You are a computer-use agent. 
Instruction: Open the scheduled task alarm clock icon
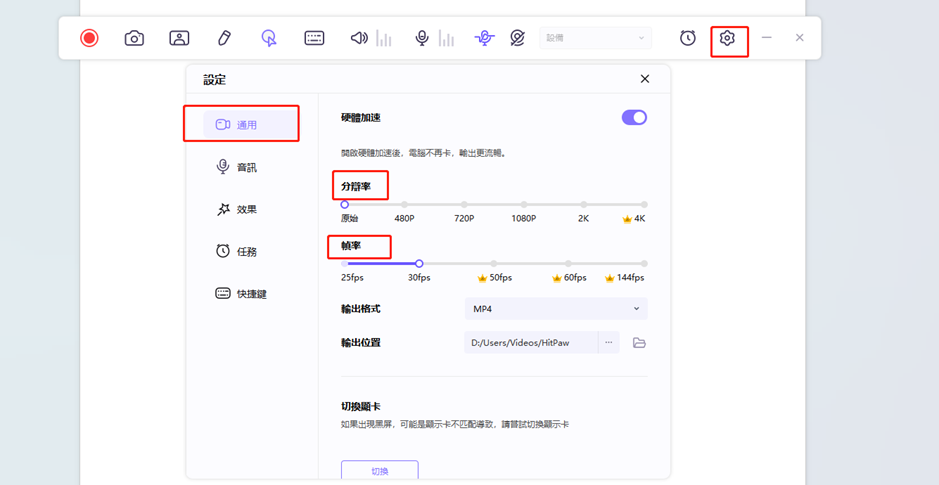coord(688,38)
